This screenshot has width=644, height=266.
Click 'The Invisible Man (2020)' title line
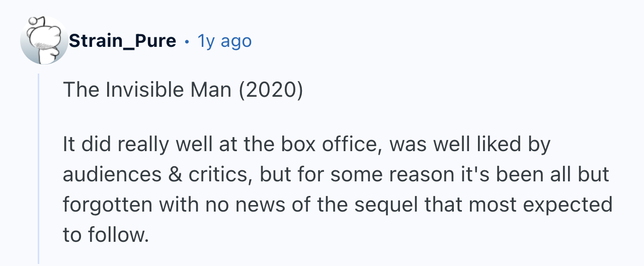tap(183, 90)
